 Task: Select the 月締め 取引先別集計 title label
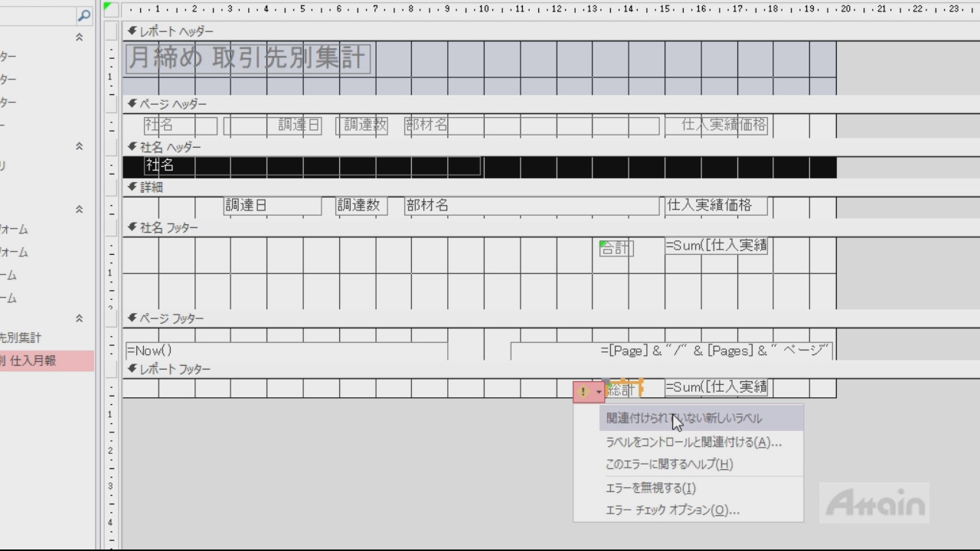(247, 58)
